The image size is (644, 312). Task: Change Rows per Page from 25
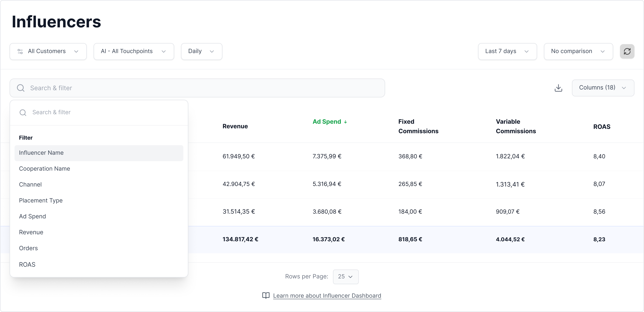pos(345,276)
